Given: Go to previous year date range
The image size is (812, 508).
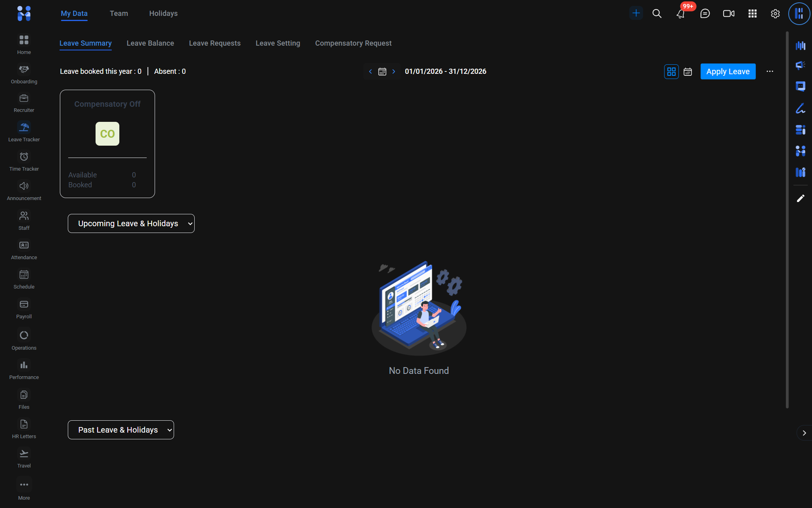Looking at the screenshot, I should tap(370, 71).
